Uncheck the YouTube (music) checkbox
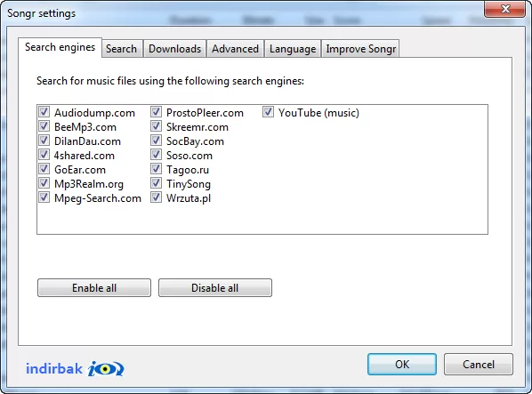This screenshot has width=532, height=394. [268, 112]
